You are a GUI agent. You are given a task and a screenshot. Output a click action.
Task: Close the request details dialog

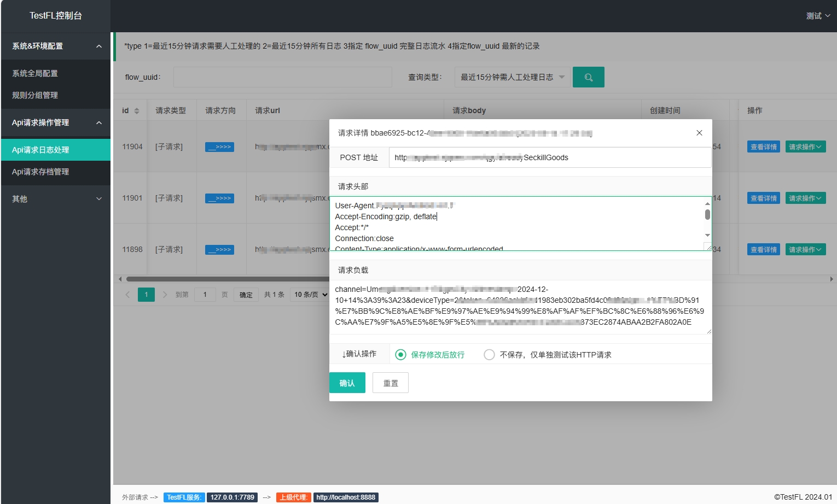[699, 133]
